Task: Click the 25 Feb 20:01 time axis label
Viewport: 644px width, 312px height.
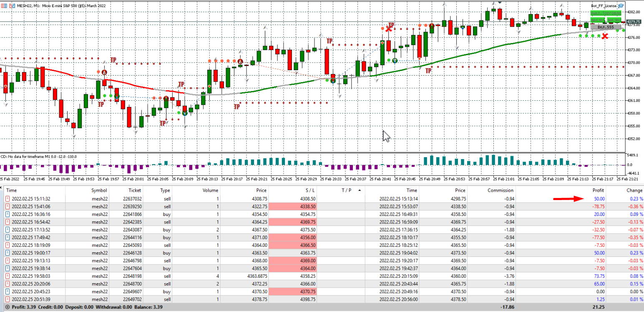Action: (x=134, y=179)
